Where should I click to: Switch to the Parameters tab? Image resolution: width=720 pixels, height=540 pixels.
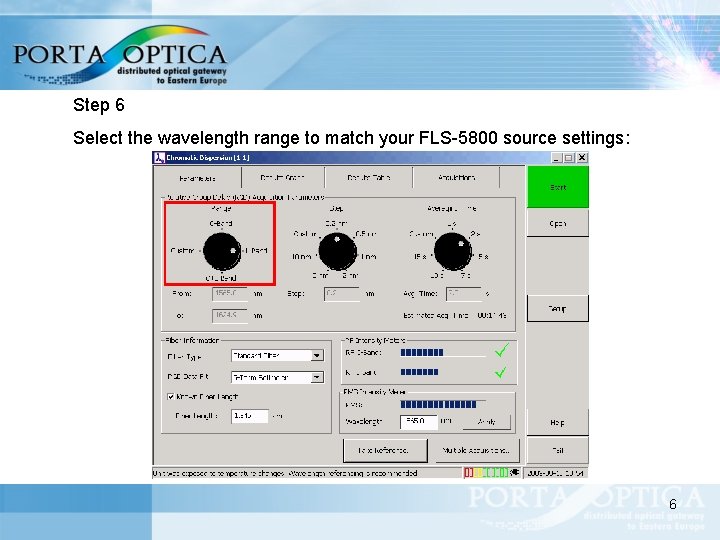click(x=197, y=178)
